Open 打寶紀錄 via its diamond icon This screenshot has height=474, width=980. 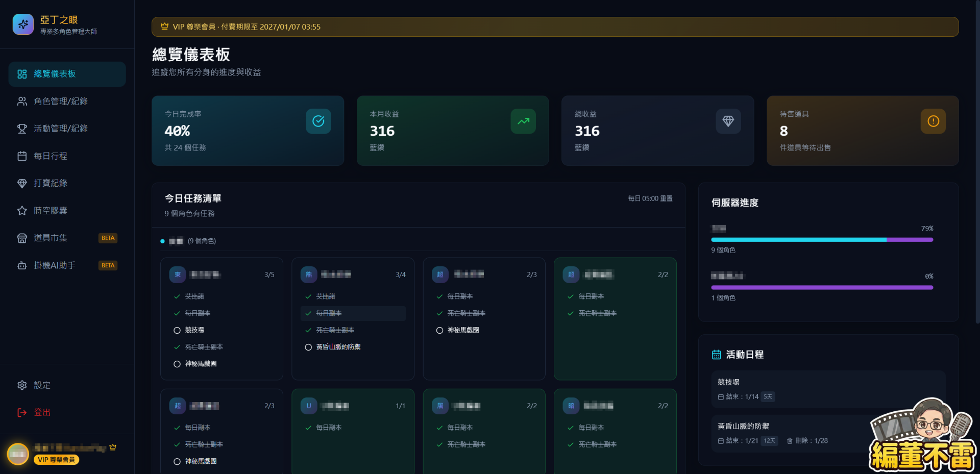22,183
